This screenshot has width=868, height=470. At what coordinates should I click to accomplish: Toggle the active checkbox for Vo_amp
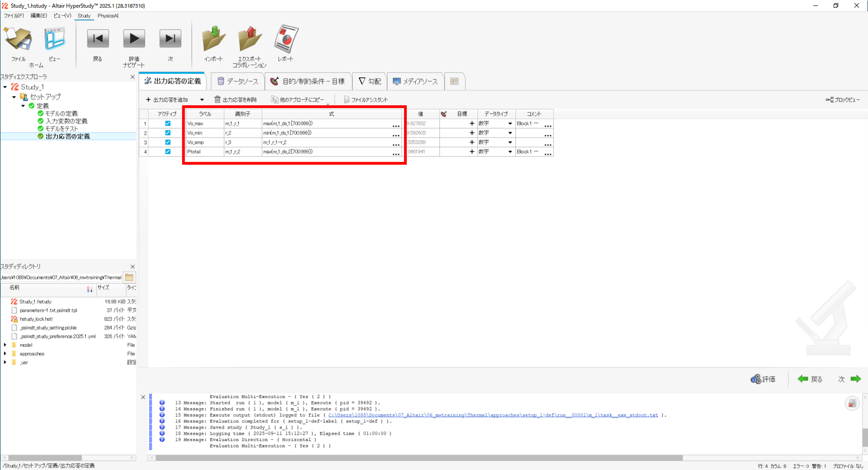click(168, 142)
